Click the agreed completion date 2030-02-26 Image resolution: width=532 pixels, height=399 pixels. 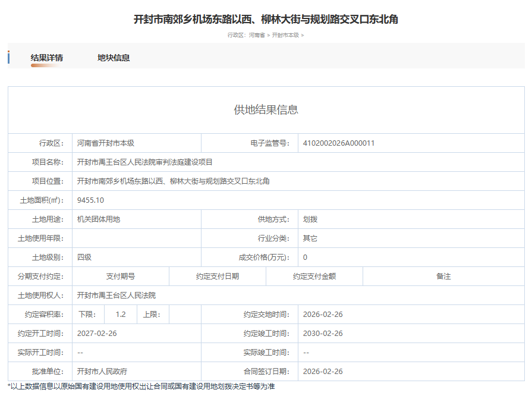point(323,334)
